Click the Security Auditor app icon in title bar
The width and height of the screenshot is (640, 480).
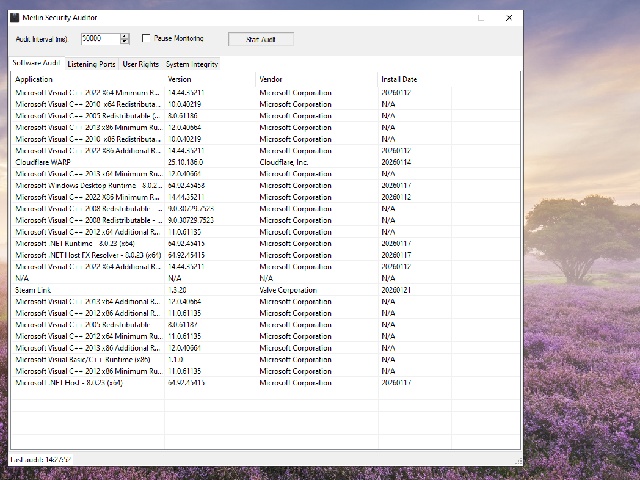(15, 18)
